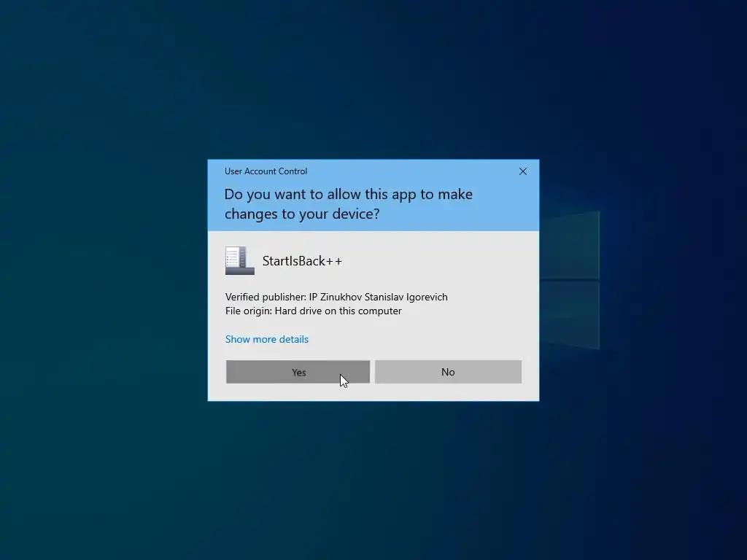The height and width of the screenshot is (560, 747).
Task: Click Yes to allow StartIsBack++
Action: (x=298, y=372)
